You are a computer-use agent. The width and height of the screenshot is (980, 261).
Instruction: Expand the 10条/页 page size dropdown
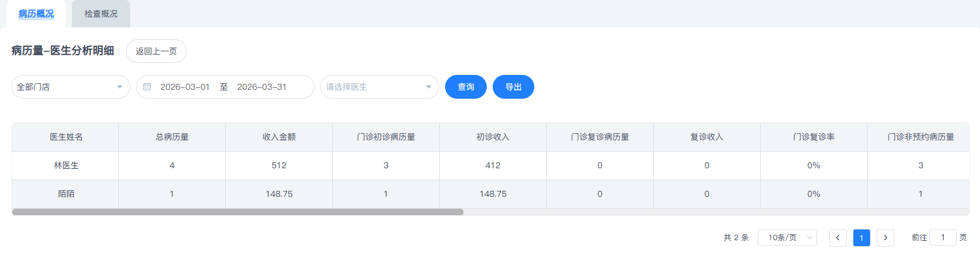(x=787, y=238)
